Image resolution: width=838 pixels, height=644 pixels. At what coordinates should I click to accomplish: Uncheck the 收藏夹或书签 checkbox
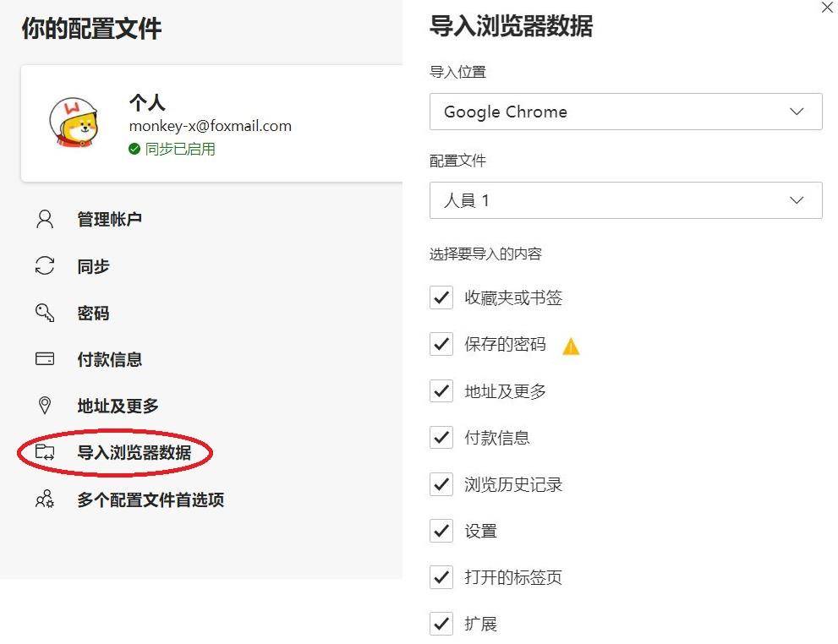point(441,297)
